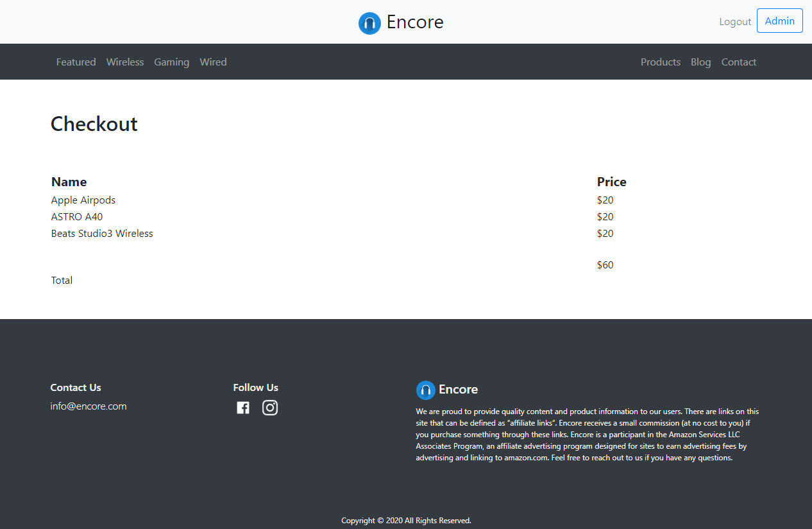Click the footer Encore headphone logo

(426, 390)
